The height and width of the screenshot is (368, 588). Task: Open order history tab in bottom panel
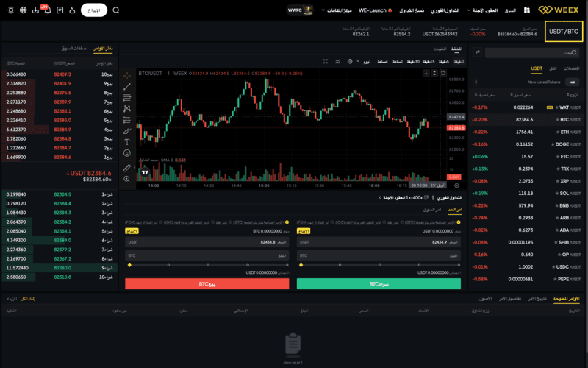(537, 299)
